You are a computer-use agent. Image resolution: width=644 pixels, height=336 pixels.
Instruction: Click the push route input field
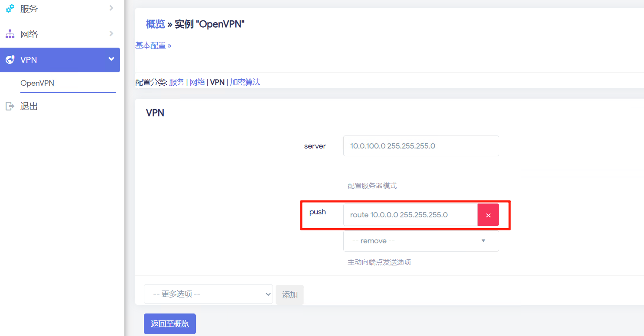(410, 215)
